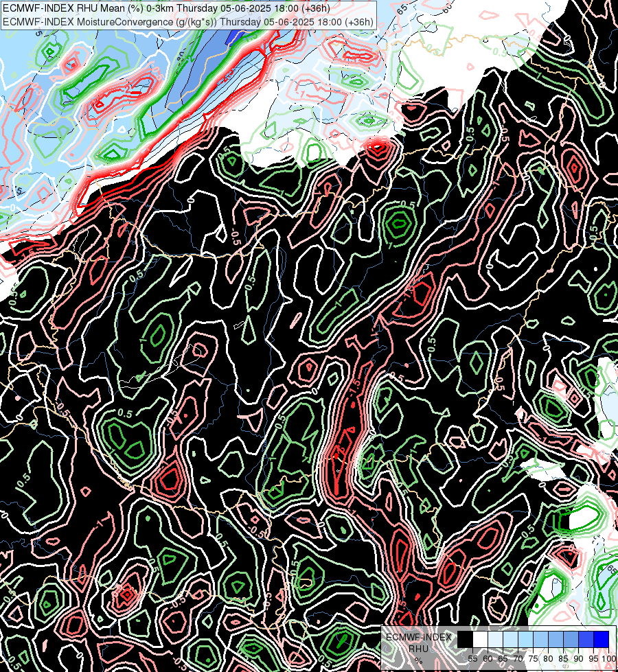618x672 pixels.
Task: Click the legend tick value "55"
Action: (x=472, y=659)
